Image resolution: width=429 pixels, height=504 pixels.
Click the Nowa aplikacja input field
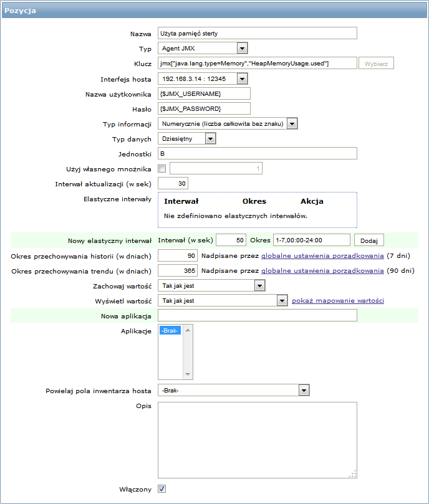(257, 315)
